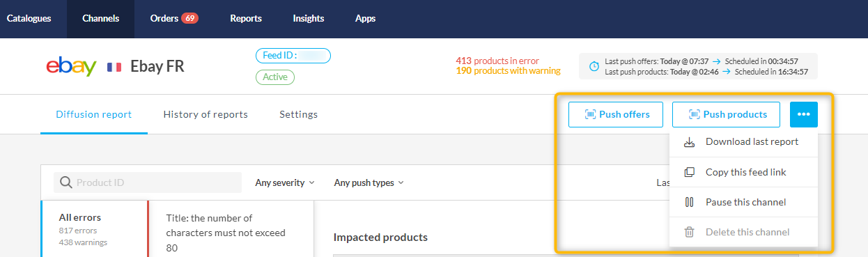Click the Push products button
Screen dimensions: 868x257
(727, 114)
